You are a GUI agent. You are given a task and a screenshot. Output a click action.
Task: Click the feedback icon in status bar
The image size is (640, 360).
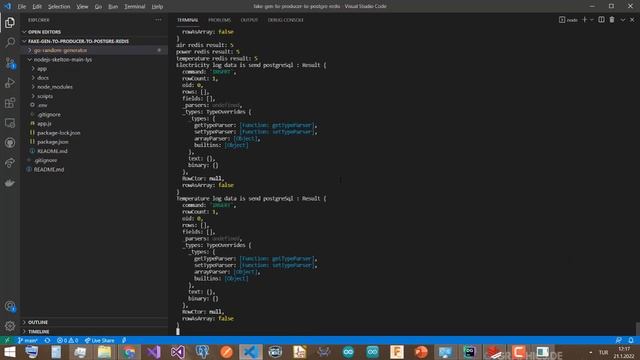[619, 340]
